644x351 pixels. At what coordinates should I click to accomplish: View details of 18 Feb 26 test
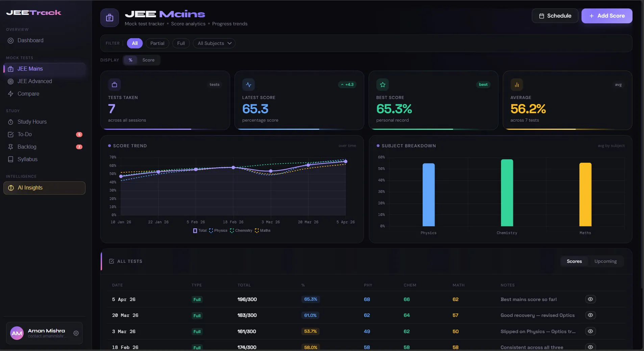coord(590,347)
